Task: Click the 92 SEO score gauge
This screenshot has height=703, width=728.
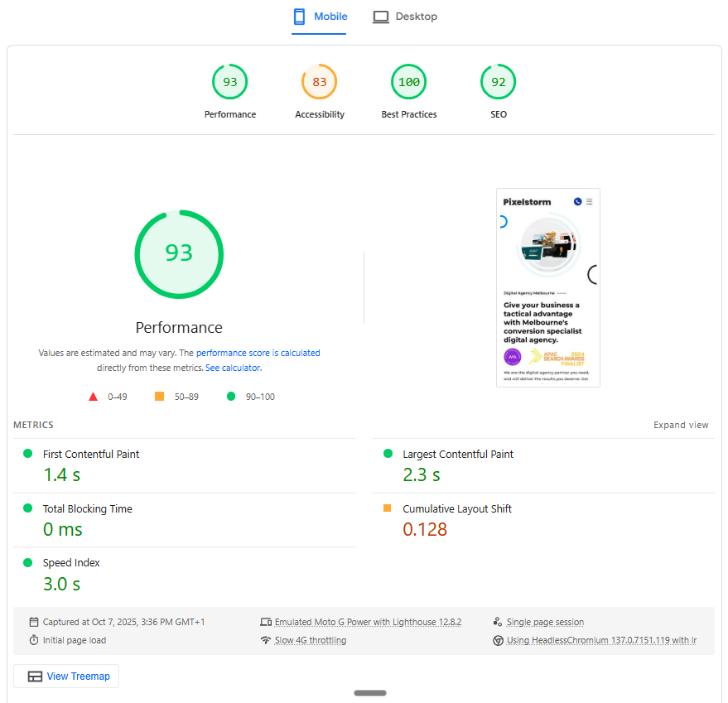Action: 498,81
